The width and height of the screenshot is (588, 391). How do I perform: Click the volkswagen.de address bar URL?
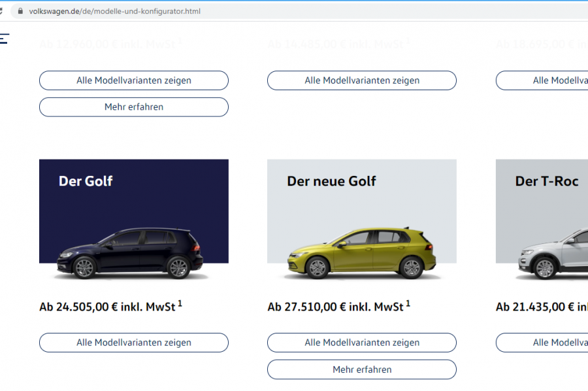point(114,11)
